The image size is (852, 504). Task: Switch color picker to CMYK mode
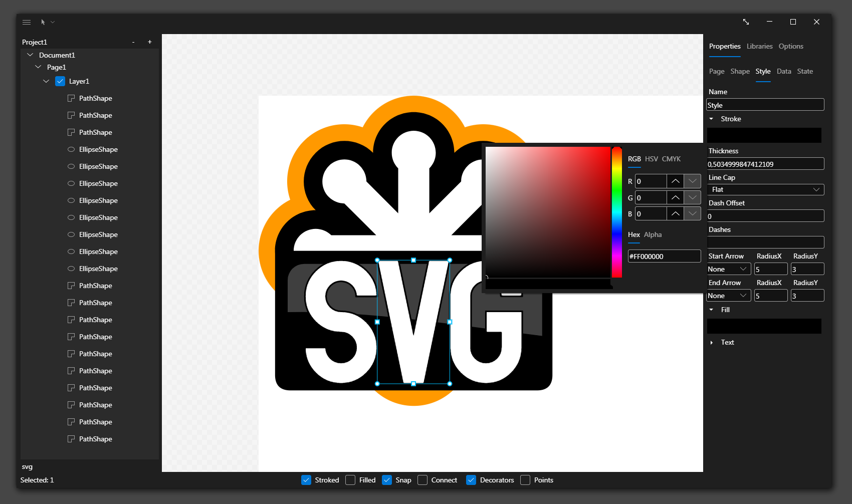point(671,159)
